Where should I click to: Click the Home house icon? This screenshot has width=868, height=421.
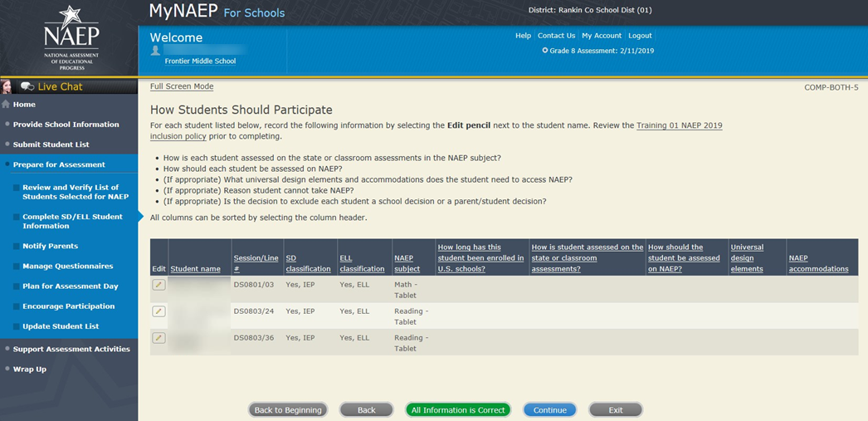[x=6, y=105]
